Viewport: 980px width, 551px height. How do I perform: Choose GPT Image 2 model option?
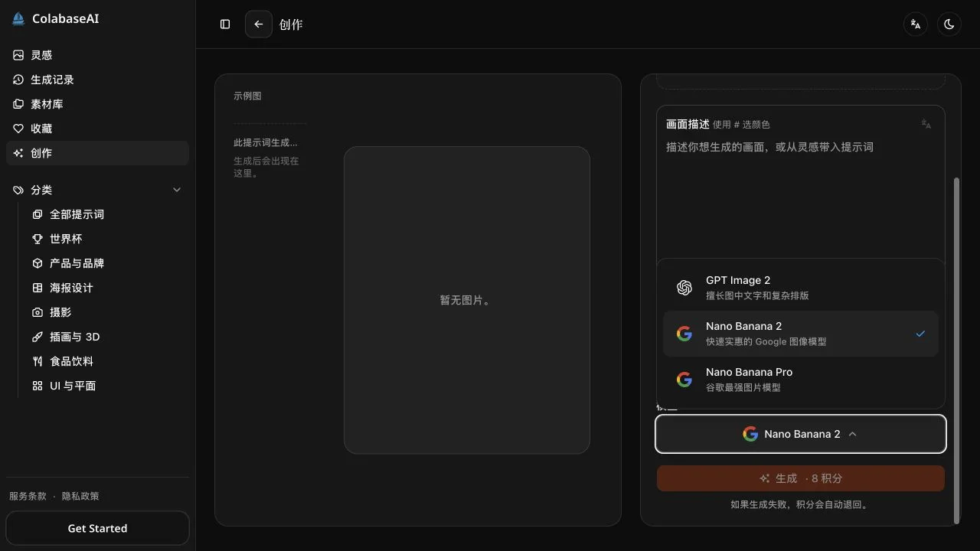click(x=801, y=288)
